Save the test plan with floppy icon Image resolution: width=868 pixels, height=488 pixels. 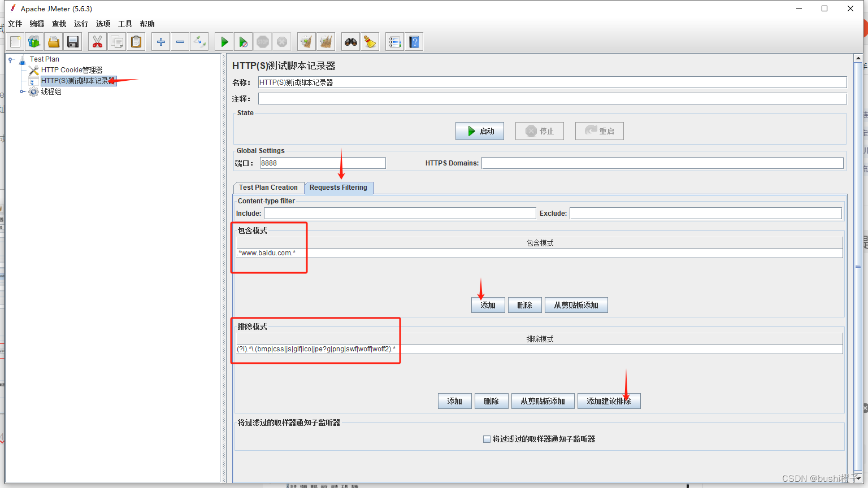coord(73,42)
